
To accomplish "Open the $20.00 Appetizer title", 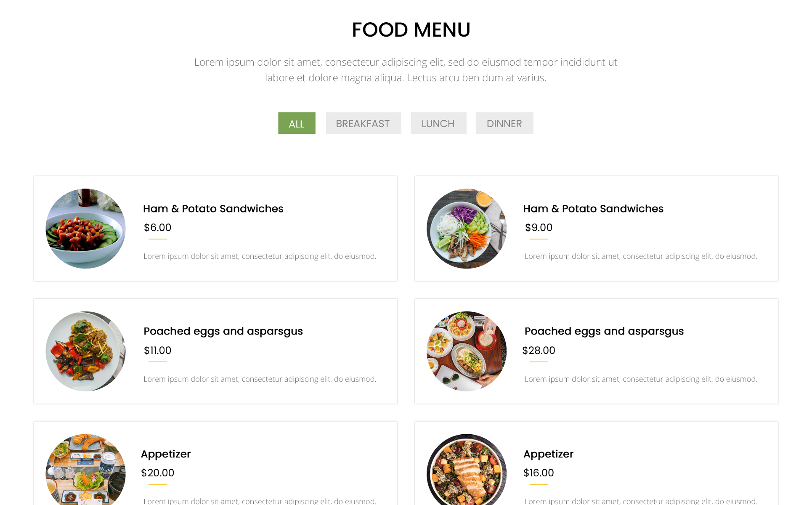I will coord(165,454).
